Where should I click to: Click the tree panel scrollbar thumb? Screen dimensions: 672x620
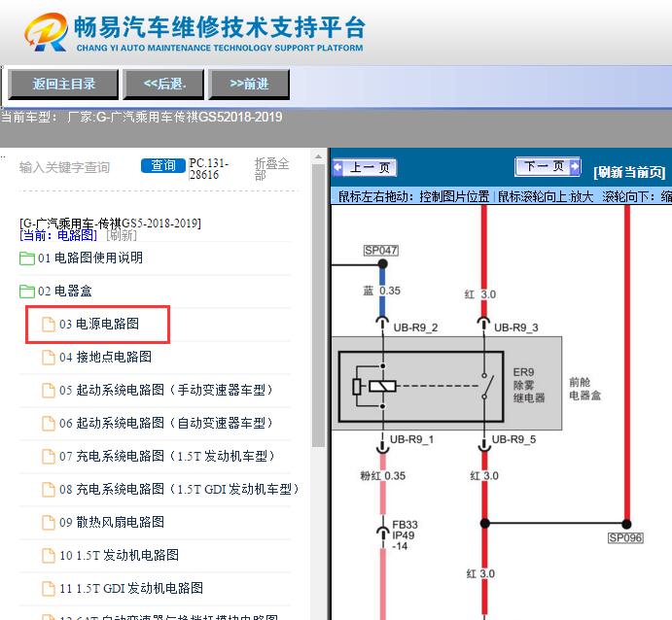pyautogui.click(x=318, y=305)
